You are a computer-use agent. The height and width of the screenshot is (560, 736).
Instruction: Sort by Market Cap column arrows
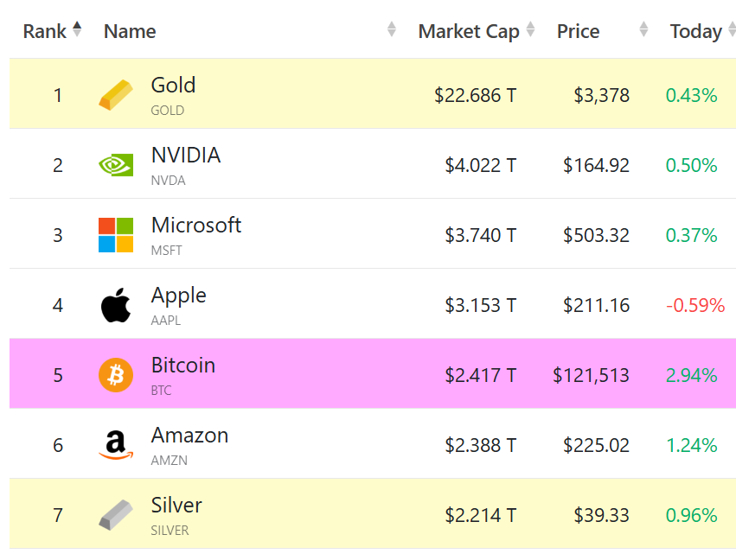(x=530, y=30)
